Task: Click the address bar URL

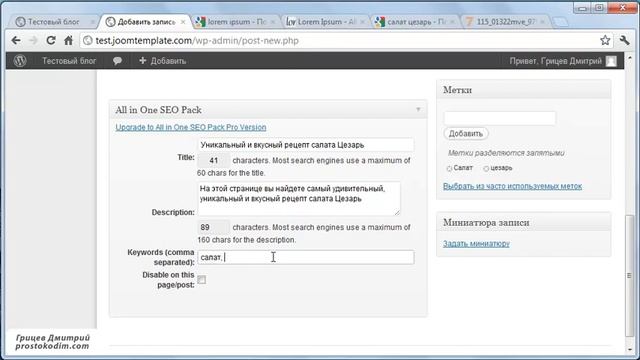Action: [197, 40]
